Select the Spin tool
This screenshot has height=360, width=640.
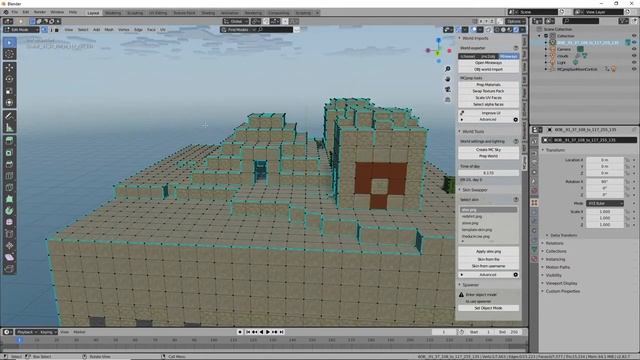point(10,211)
